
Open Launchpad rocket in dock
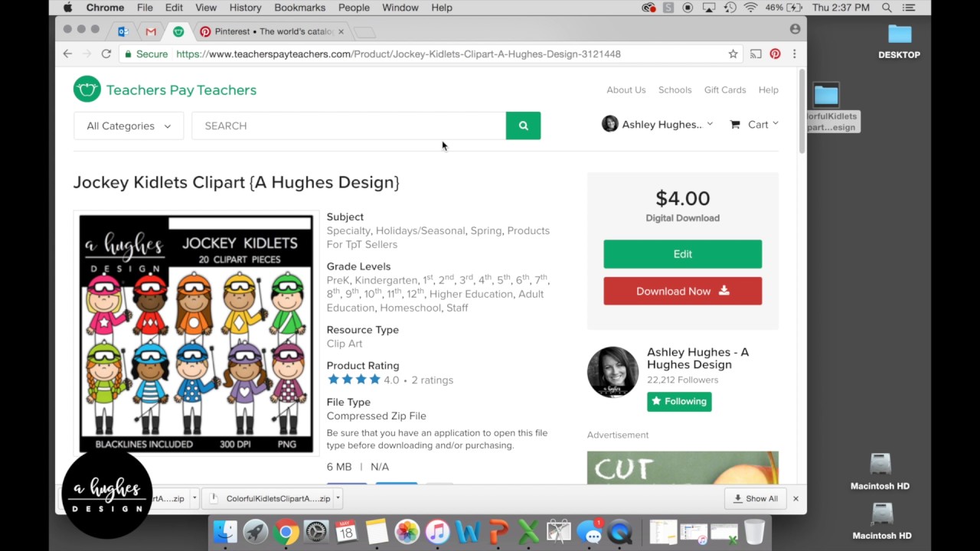point(255,530)
